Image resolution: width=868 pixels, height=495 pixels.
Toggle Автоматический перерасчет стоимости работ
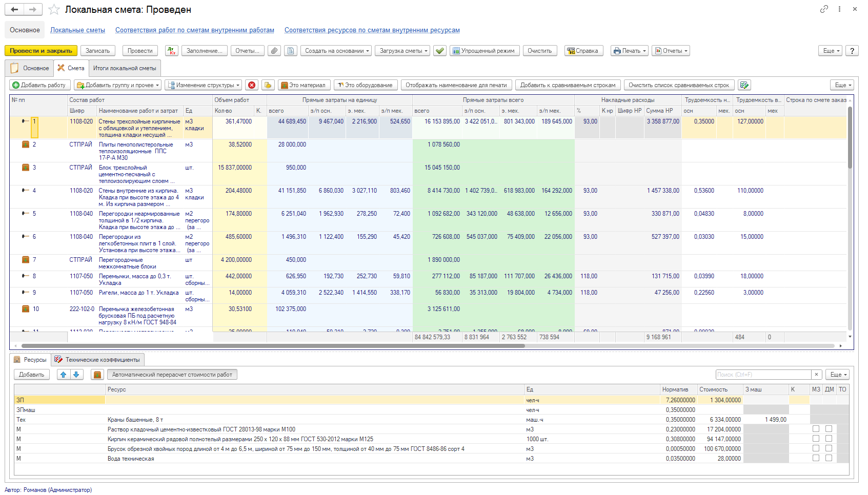point(172,375)
